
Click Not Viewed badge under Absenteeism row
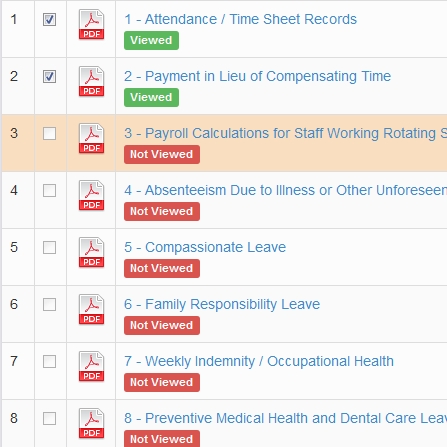pos(162,211)
